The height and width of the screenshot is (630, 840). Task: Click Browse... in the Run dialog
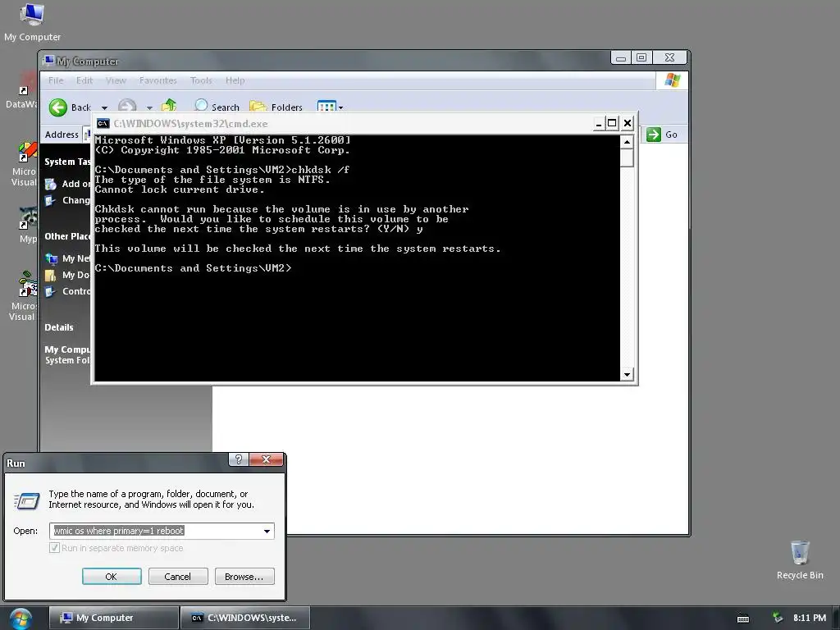click(x=244, y=577)
